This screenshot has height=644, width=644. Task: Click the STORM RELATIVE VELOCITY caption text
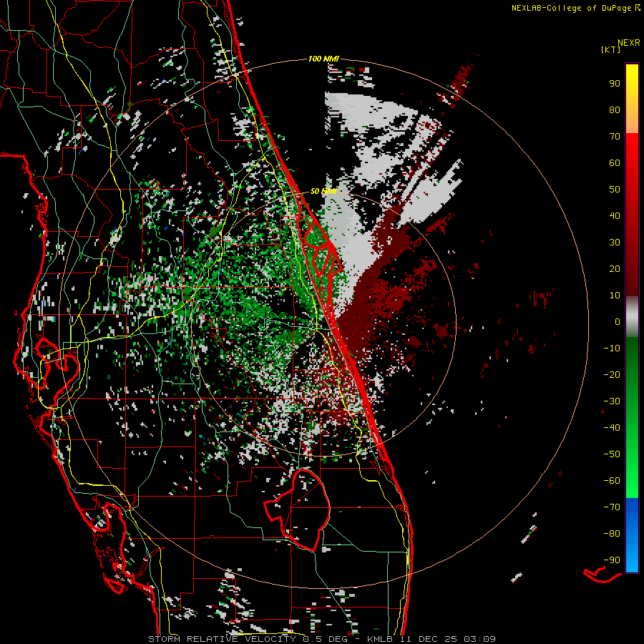point(222,639)
